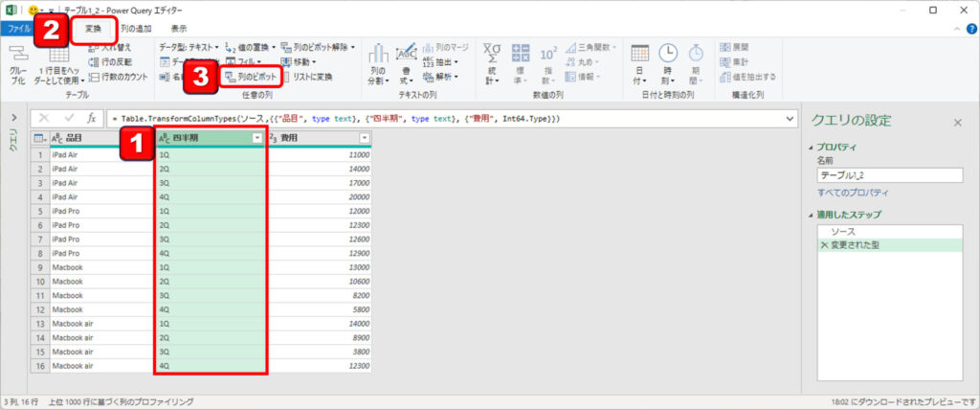
Task: Click Pivot Column (列のピボット)
Action: point(250,77)
